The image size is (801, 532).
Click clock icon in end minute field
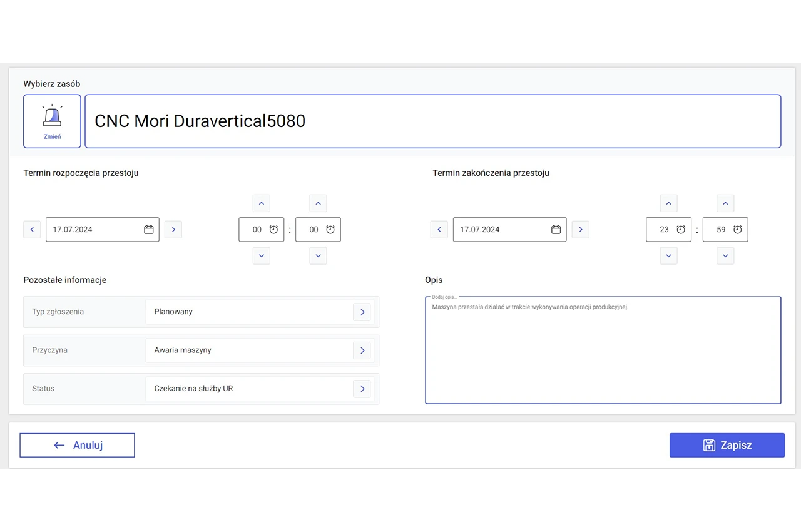point(738,230)
